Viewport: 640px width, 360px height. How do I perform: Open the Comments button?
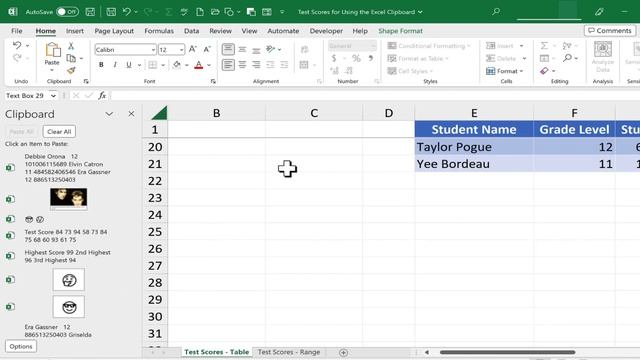[x=610, y=31]
